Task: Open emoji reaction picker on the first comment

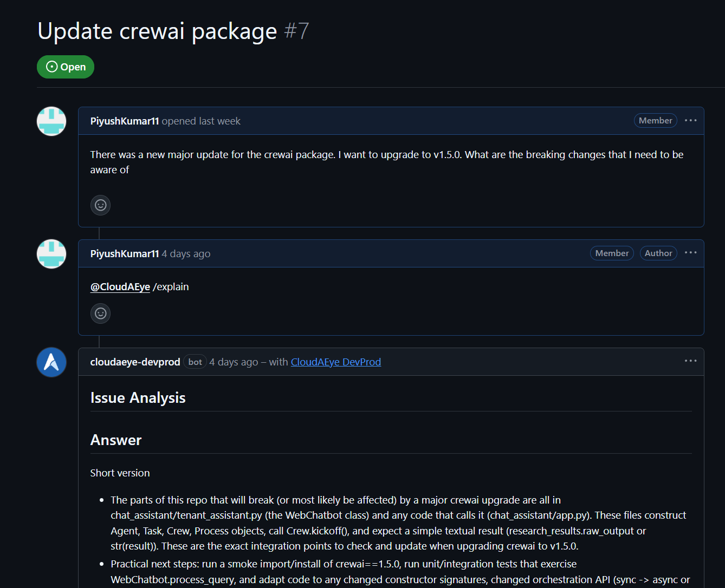Action: pos(100,205)
